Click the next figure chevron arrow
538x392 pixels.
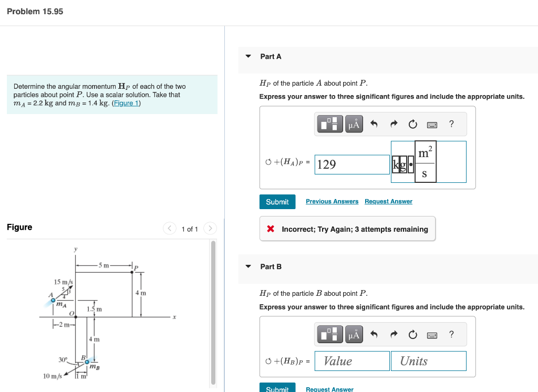pyautogui.click(x=210, y=229)
